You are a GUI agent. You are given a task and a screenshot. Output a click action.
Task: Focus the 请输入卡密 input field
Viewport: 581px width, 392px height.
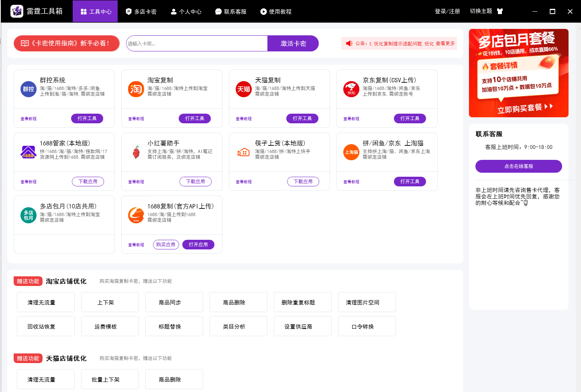coord(197,43)
